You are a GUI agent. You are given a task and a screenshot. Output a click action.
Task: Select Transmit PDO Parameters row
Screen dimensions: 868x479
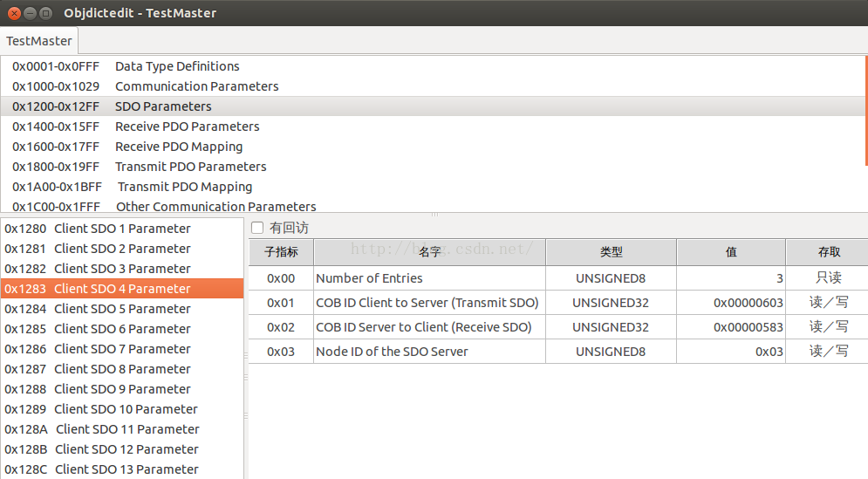pos(433,167)
